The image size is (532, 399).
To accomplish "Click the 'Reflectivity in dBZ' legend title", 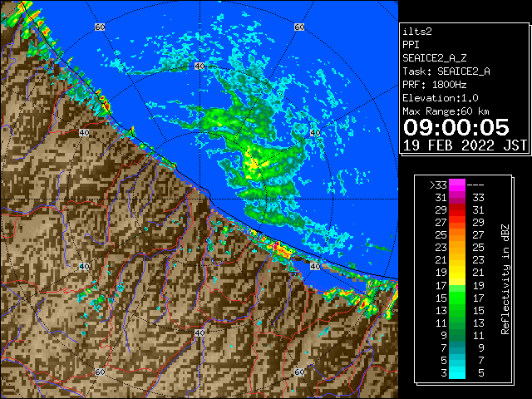I will [505, 279].
